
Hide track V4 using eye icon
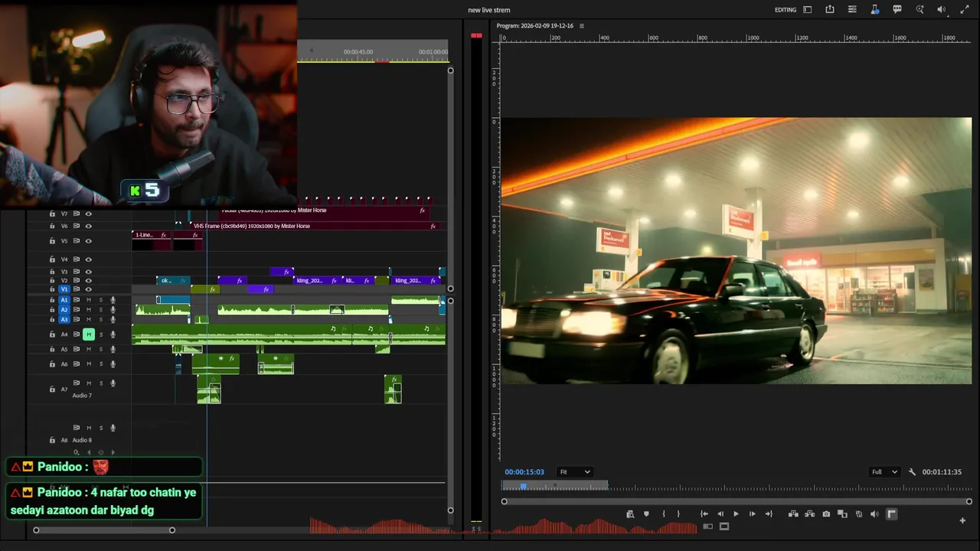point(89,259)
